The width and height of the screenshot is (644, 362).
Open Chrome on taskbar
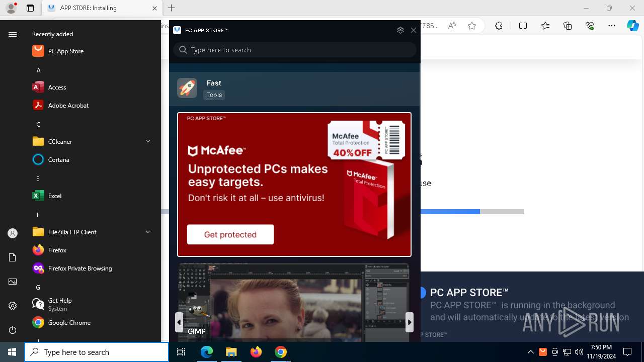[x=281, y=352]
